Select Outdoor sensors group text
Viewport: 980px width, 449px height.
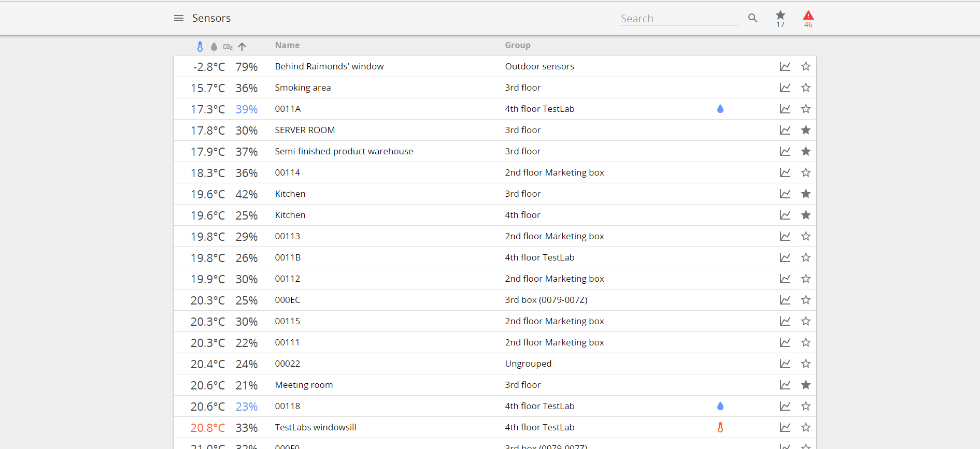(539, 66)
